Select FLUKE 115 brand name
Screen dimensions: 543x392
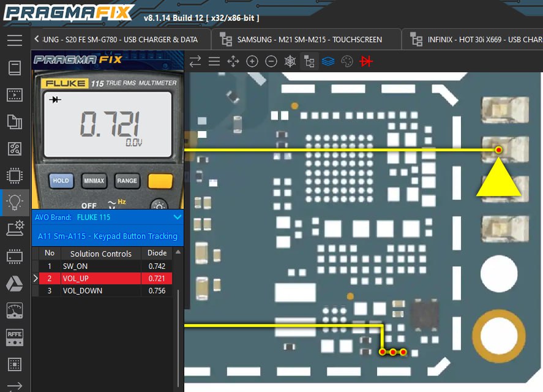pyautogui.click(x=94, y=217)
